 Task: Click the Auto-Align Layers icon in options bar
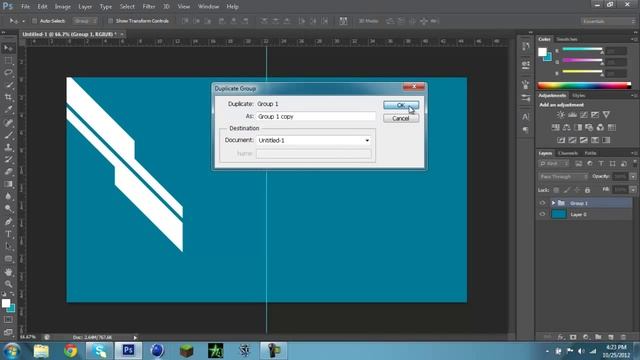[x=343, y=21]
